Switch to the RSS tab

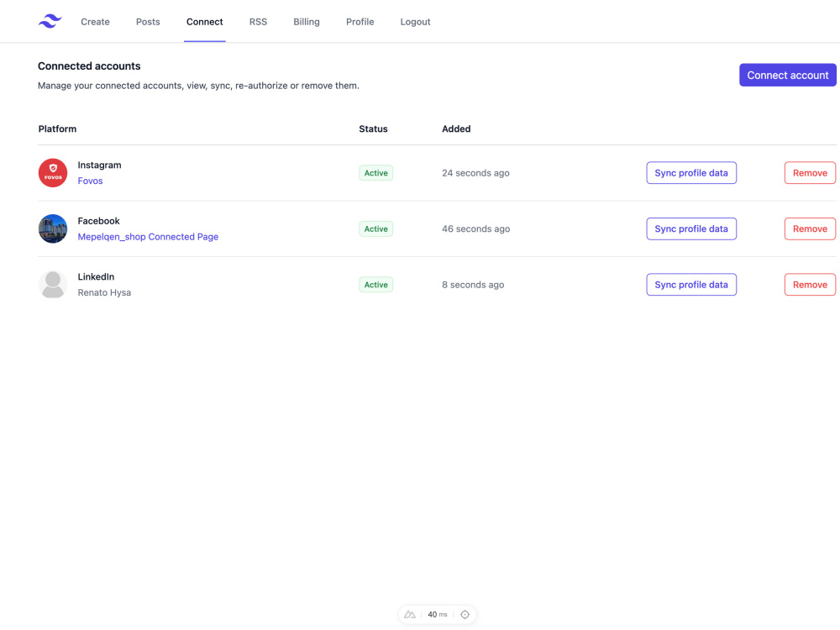coord(258,22)
